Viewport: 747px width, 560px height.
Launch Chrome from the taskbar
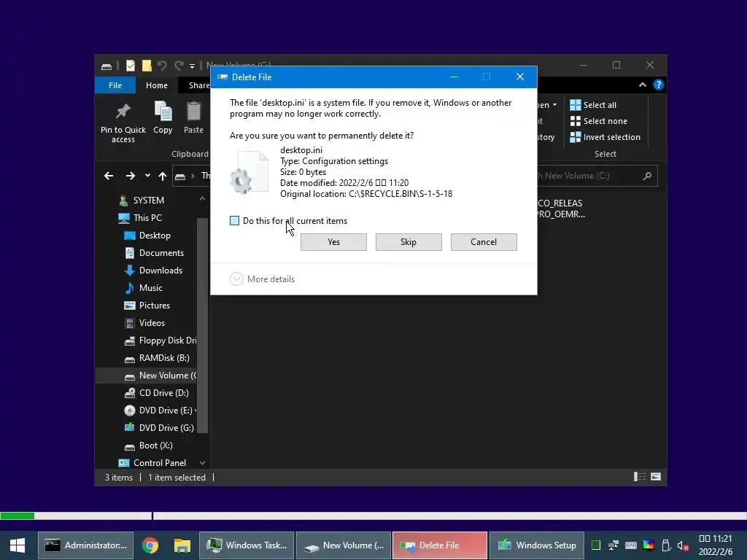(x=150, y=545)
